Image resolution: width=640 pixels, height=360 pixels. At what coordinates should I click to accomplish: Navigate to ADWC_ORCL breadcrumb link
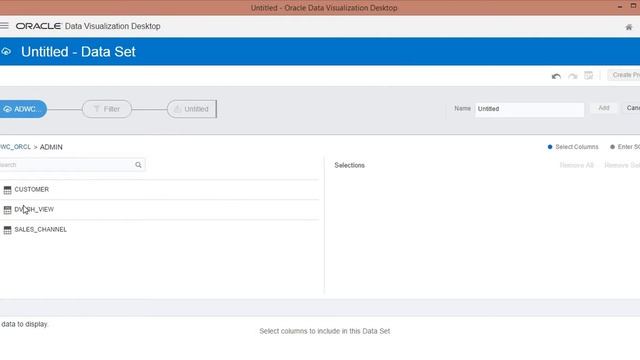[x=16, y=147]
